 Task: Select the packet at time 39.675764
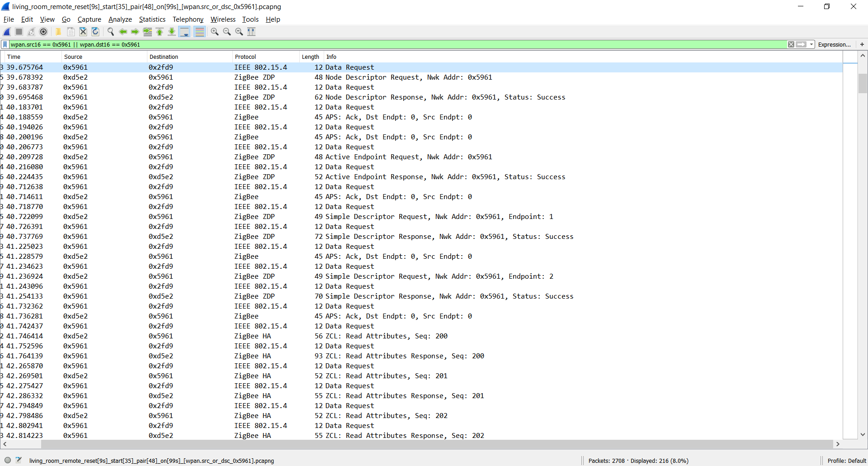(421, 67)
